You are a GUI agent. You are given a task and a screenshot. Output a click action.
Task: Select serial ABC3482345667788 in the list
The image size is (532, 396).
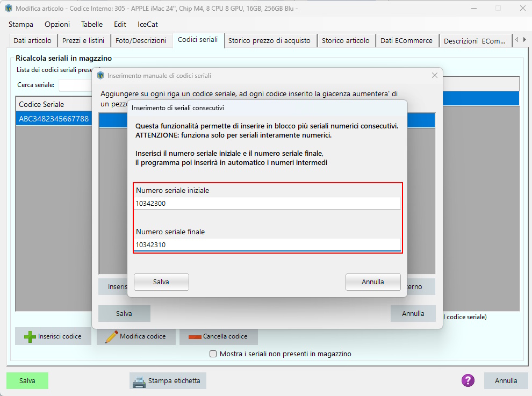click(53, 119)
